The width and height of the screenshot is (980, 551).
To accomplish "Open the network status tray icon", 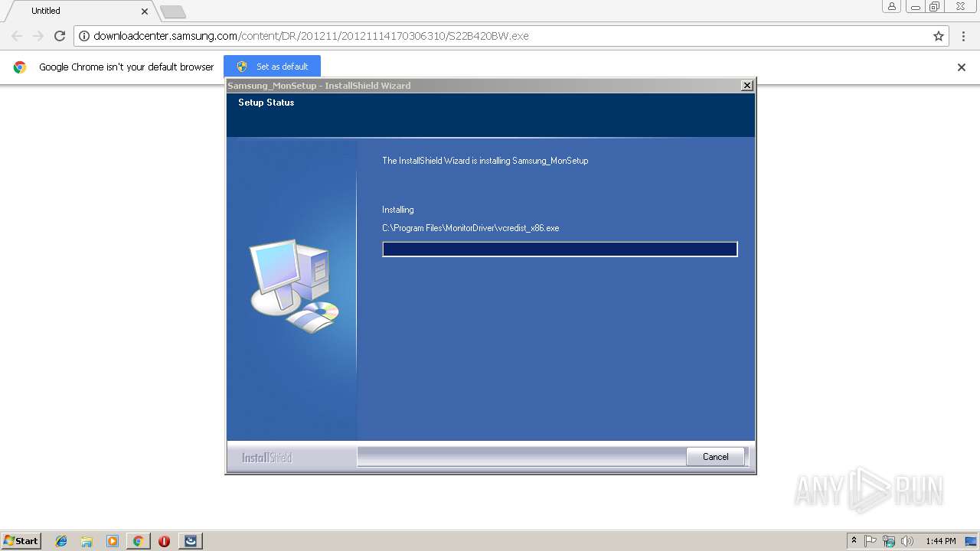I will [889, 541].
